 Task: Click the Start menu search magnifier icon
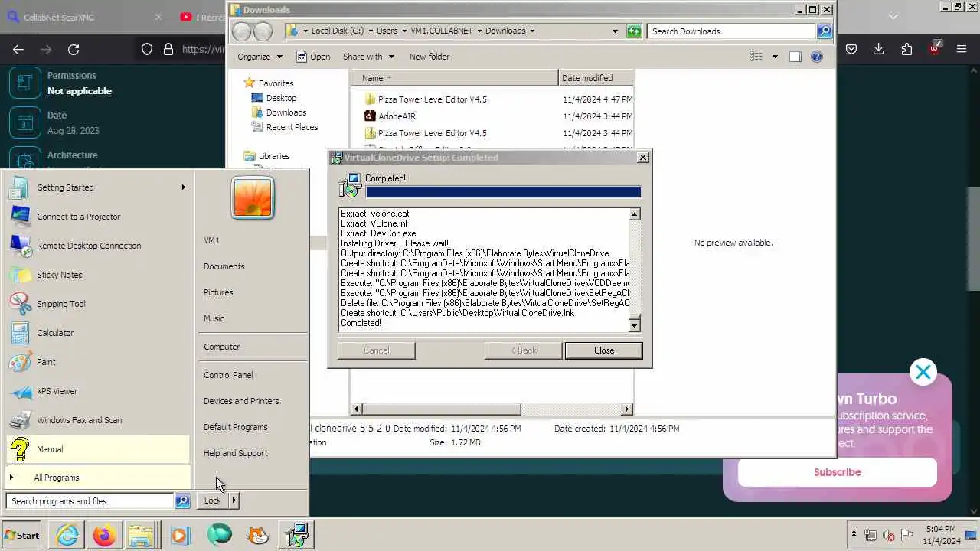182,501
